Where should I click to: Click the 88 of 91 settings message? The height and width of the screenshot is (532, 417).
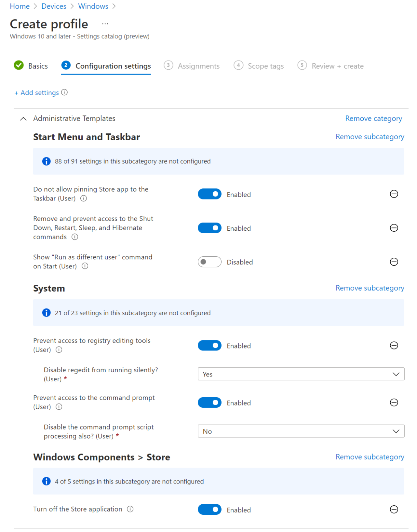[133, 161]
